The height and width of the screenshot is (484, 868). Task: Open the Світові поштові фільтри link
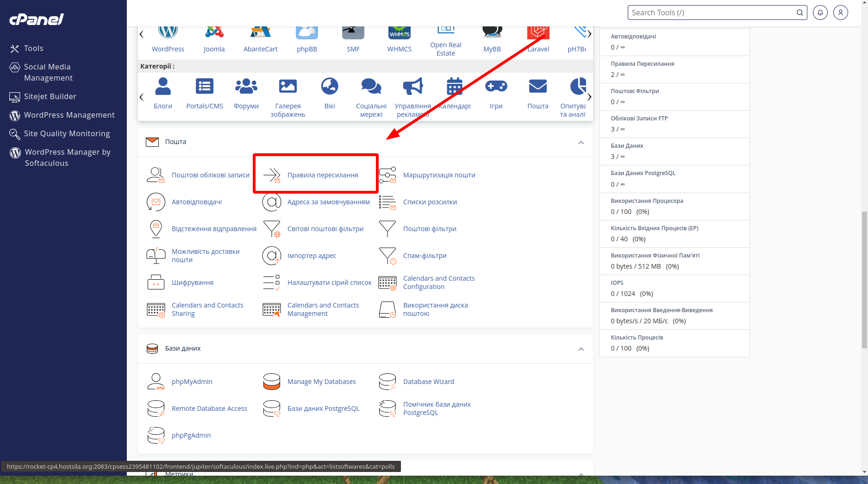(x=325, y=229)
